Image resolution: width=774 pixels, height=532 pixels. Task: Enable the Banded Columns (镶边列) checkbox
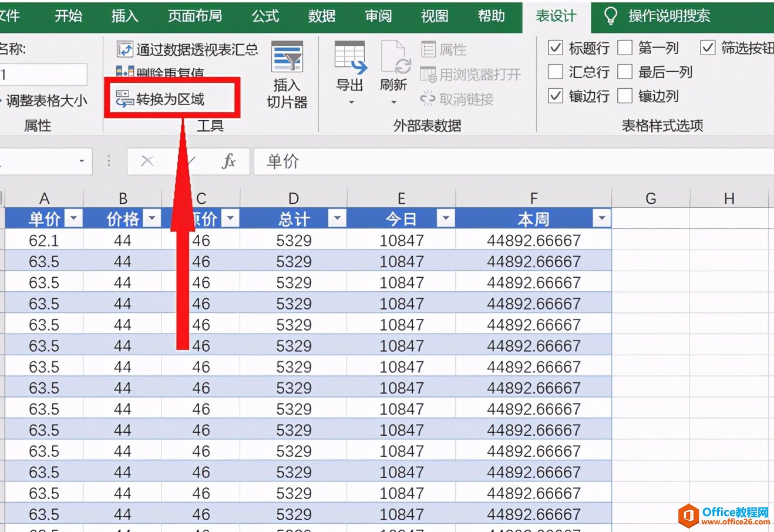pyautogui.click(x=625, y=96)
